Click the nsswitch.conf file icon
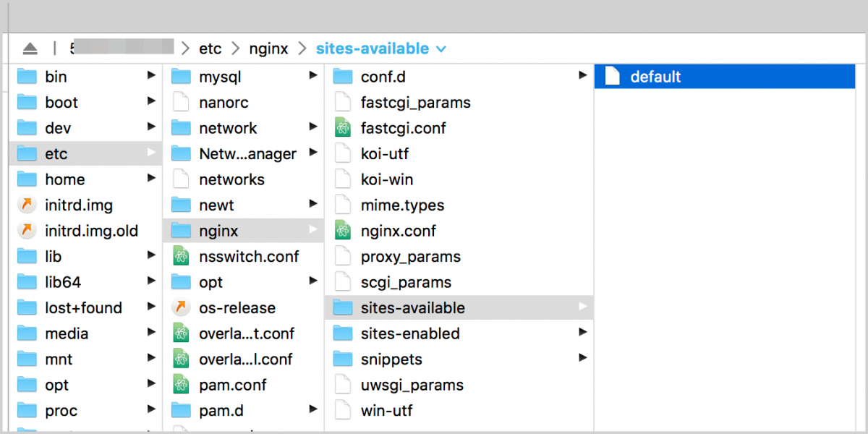868x434 pixels. pos(181,257)
